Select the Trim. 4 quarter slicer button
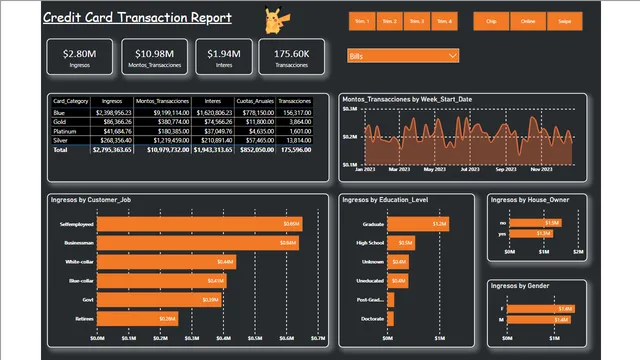This screenshot has height=360, width=640. (444, 21)
